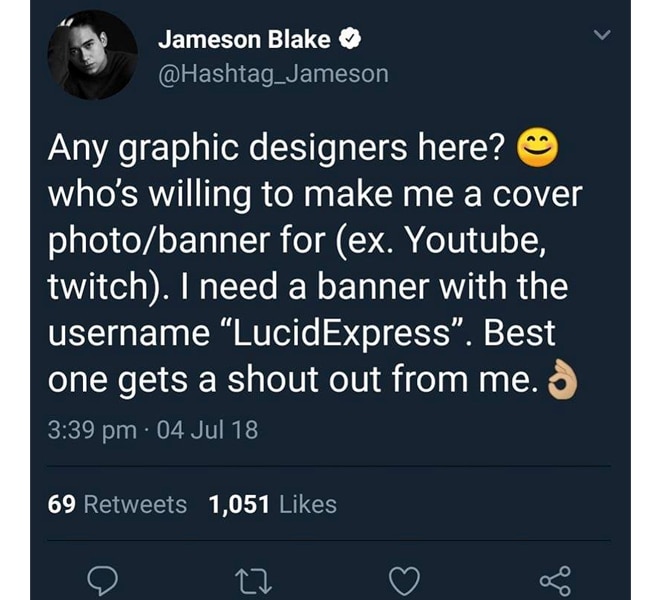
Task: Select the word LucidExpress in the tweet
Action: point(342,333)
